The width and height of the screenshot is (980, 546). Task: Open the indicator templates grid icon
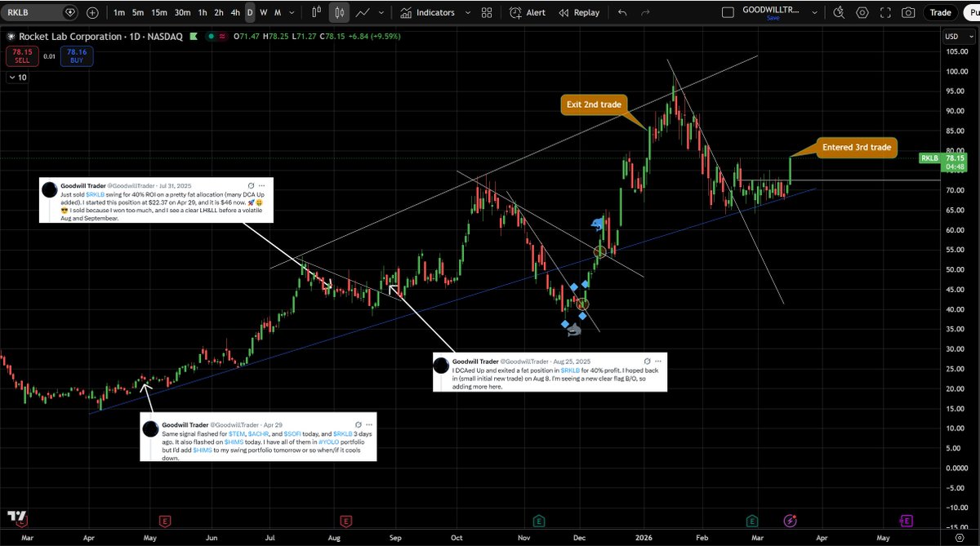(x=488, y=12)
